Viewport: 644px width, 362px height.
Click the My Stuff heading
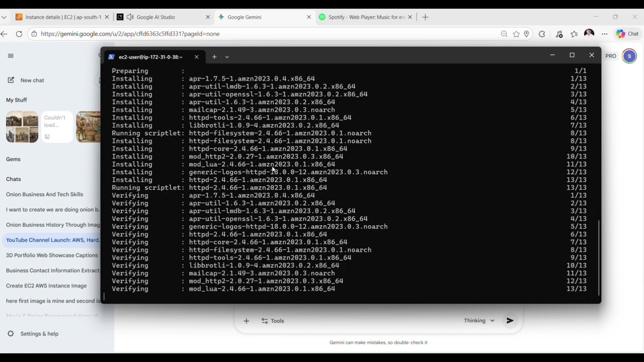click(x=17, y=100)
